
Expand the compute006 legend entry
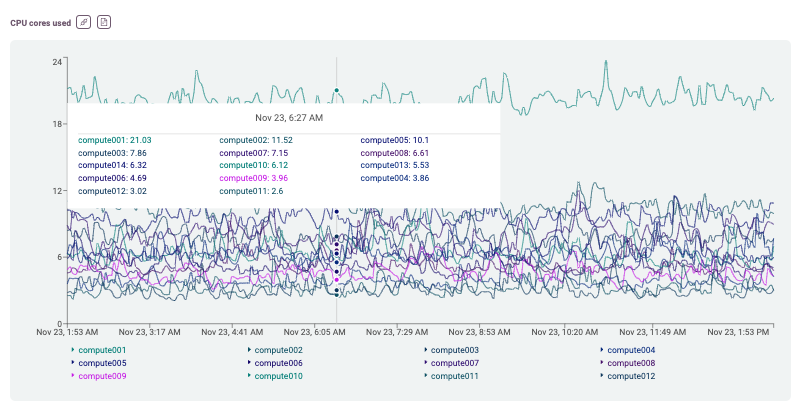tap(279, 363)
